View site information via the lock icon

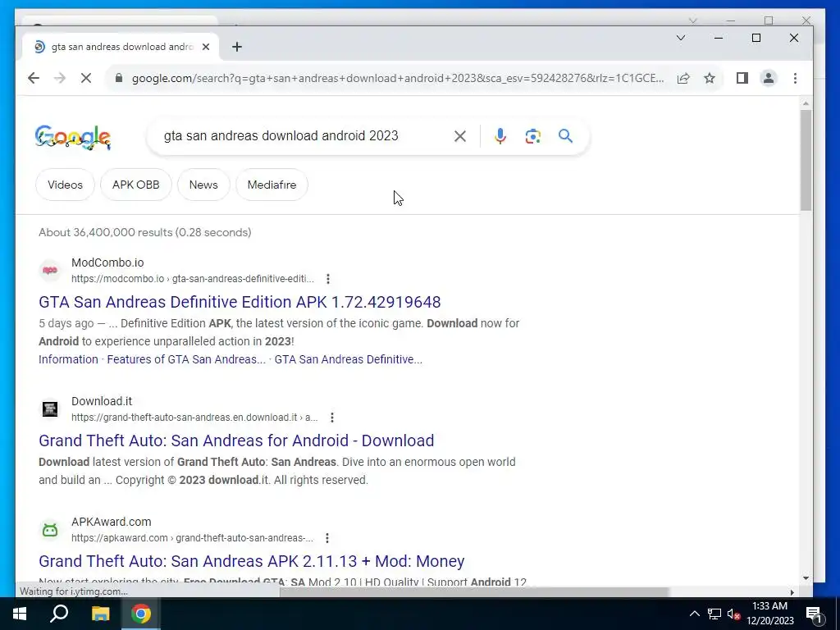tap(119, 78)
